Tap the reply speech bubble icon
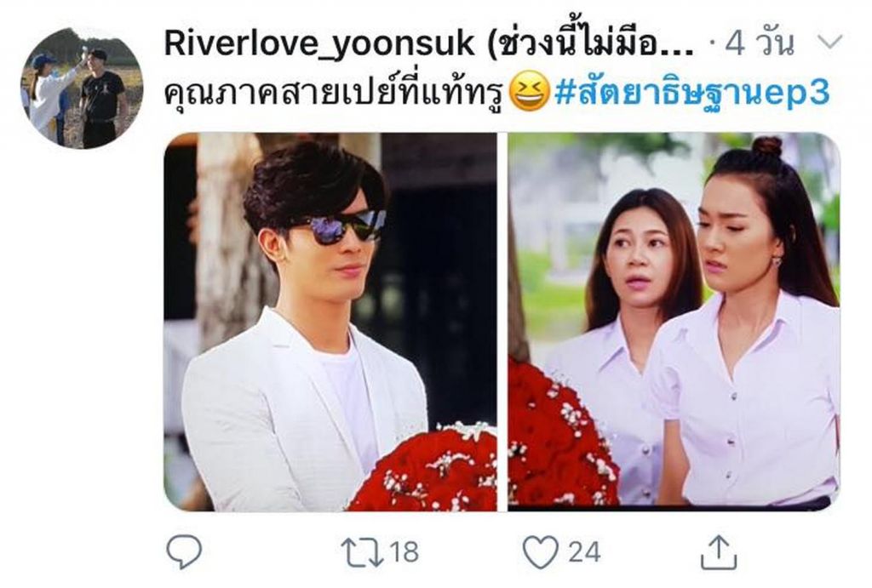Image resolution: width=872 pixels, height=588 pixels. point(184,551)
